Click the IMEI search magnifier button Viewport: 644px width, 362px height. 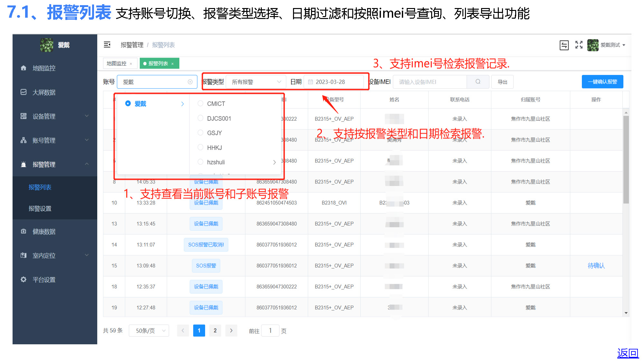(478, 82)
